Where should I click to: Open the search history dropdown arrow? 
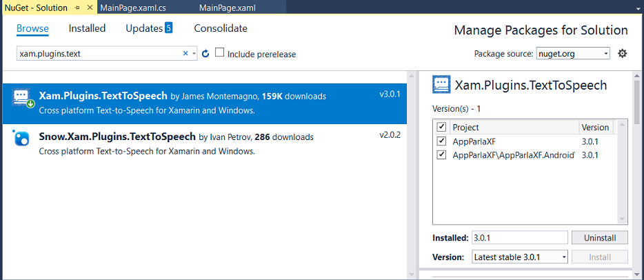coord(194,53)
